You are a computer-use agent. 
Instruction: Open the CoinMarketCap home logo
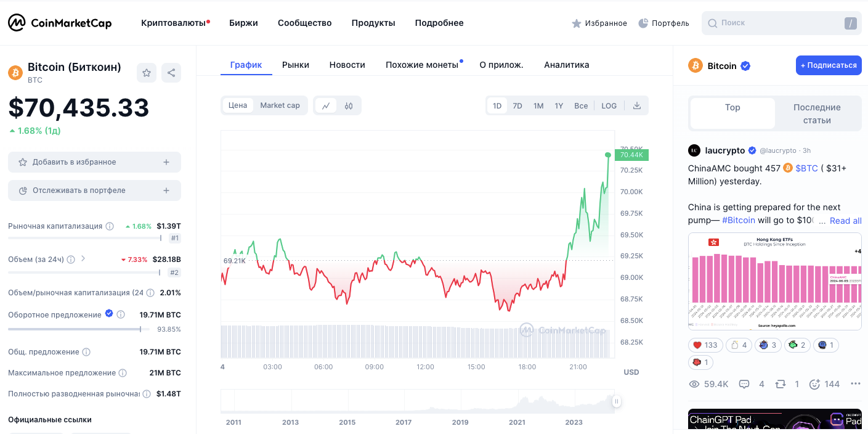60,23
